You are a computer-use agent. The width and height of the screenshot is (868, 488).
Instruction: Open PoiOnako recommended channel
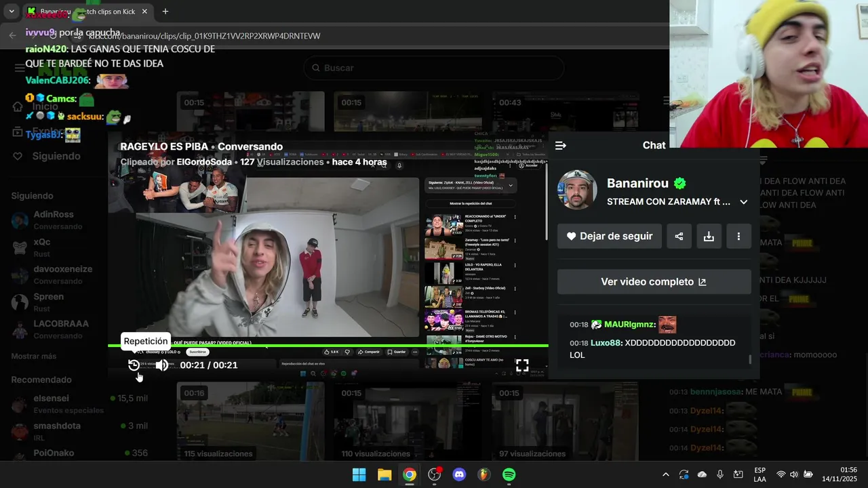(79, 453)
